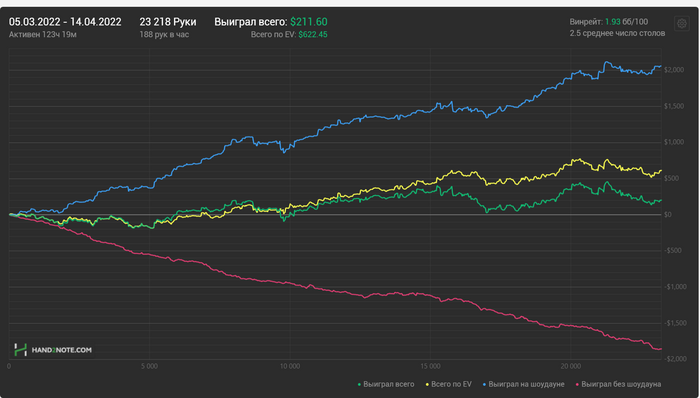The height and width of the screenshot is (398, 700).
Task: Click the 20 000 x-axis label
Action: pos(571,366)
